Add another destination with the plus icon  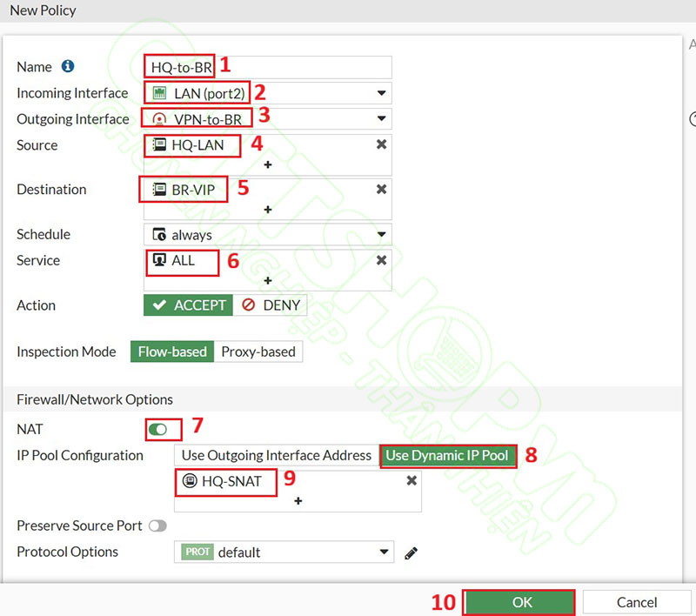click(268, 209)
